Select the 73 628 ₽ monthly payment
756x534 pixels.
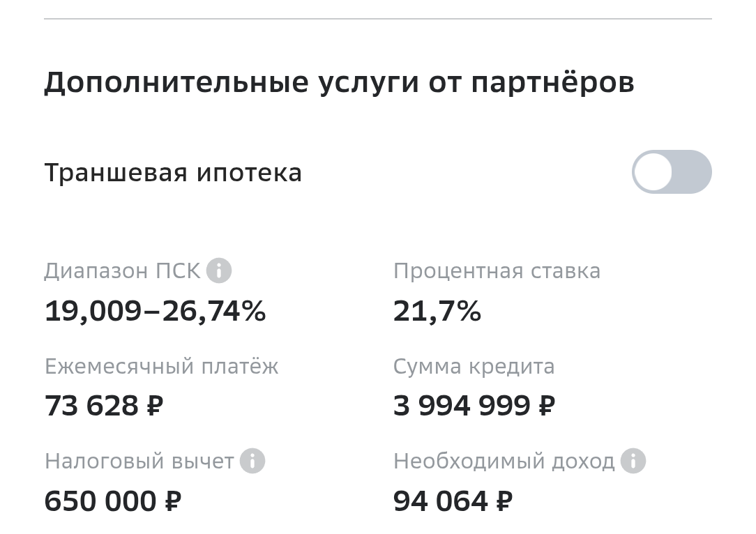click(x=103, y=406)
